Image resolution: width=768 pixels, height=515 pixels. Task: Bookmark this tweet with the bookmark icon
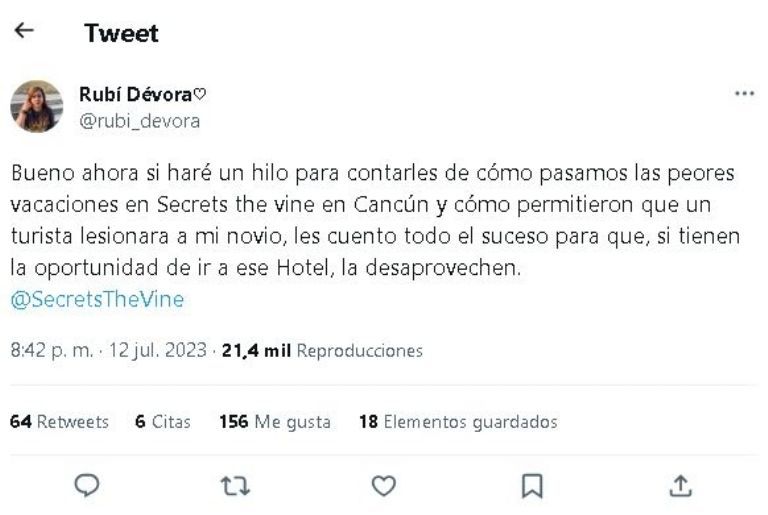click(x=532, y=486)
